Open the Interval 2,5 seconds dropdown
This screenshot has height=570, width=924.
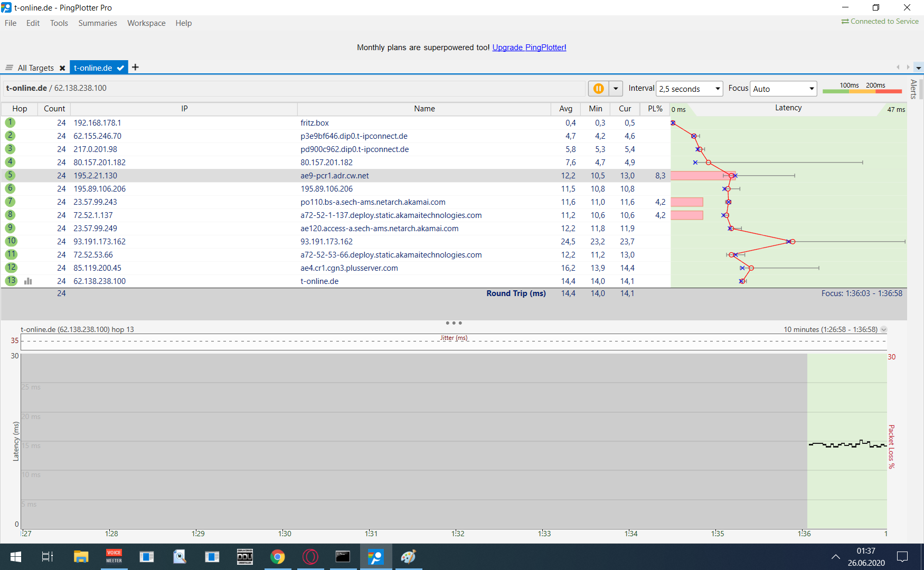click(x=690, y=89)
